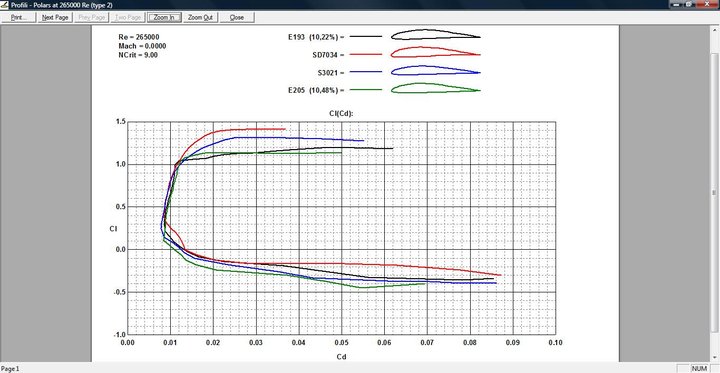Activate Zoom In button
The width and height of the screenshot is (720, 373).
coord(164,17)
